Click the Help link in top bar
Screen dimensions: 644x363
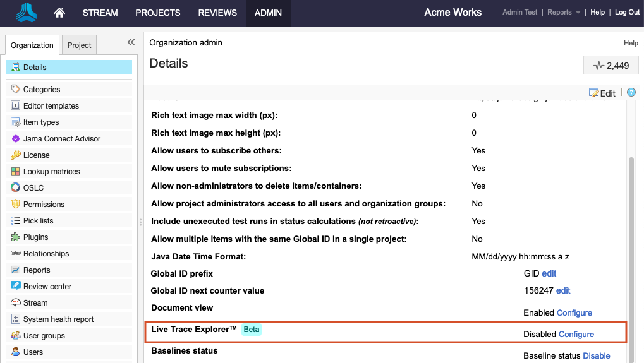(598, 12)
